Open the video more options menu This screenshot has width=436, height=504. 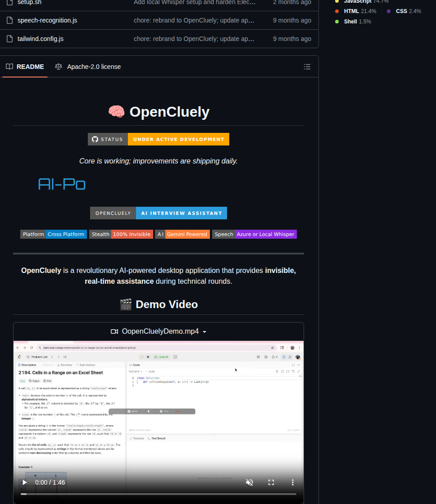pyautogui.click(x=293, y=482)
